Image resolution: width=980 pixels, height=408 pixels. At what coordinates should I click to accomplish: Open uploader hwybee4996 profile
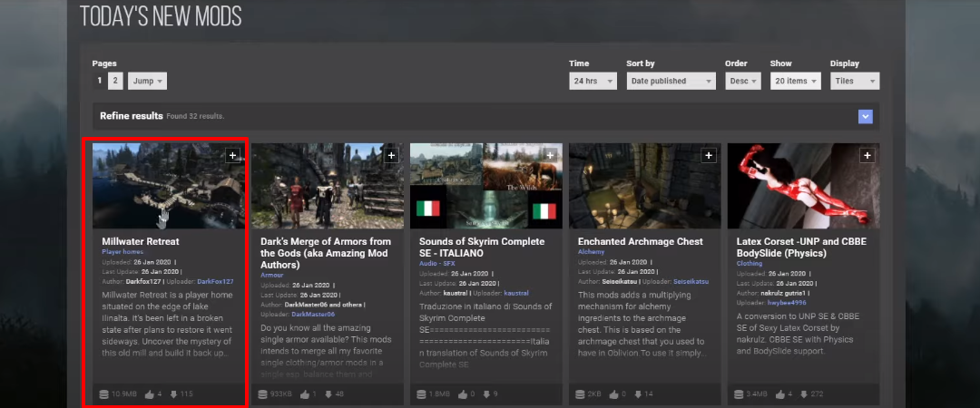coord(788,303)
